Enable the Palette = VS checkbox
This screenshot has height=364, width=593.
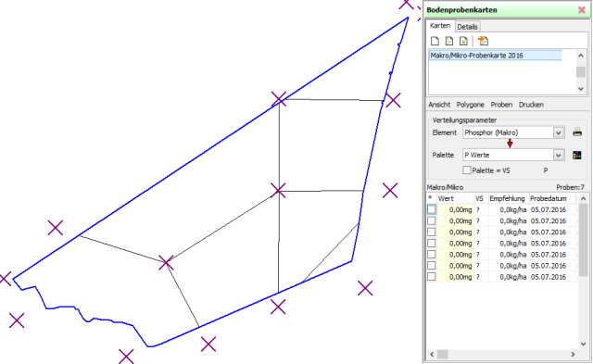tap(467, 170)
